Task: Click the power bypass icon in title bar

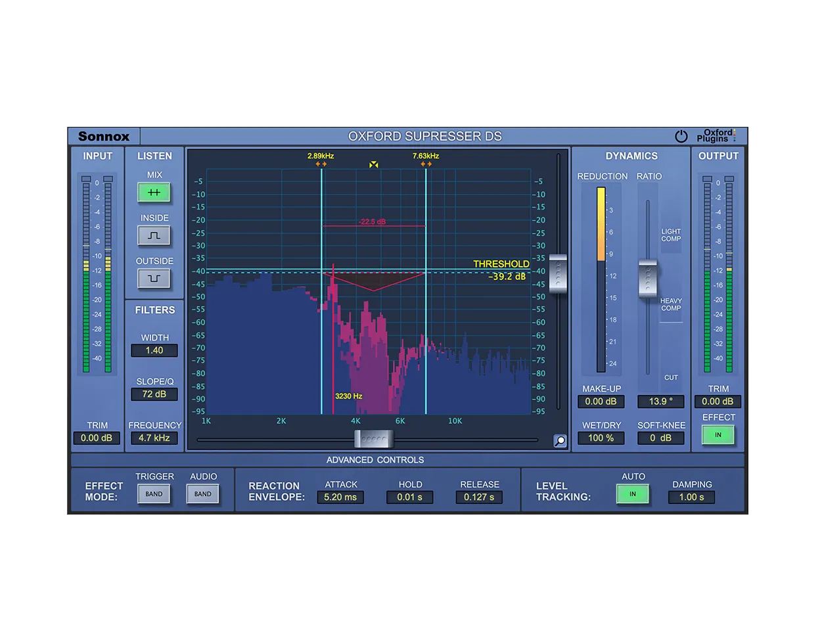Action: pyautogui.click(x=681, y=136)
